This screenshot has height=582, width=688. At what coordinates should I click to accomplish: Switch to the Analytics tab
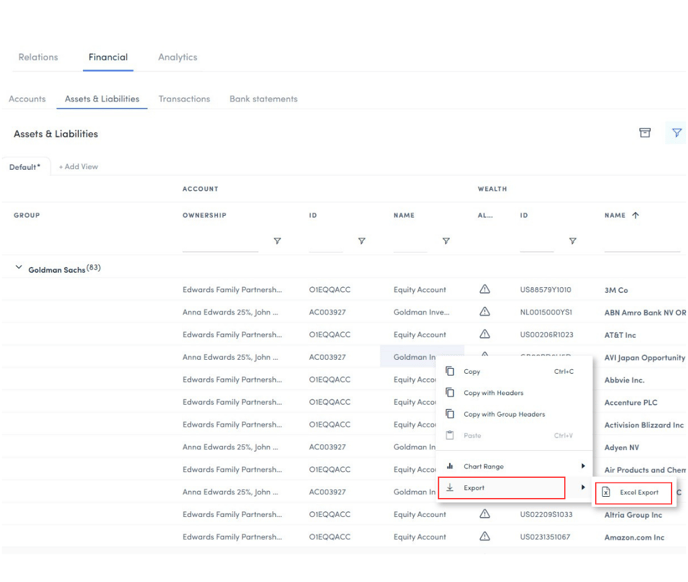tap(177, 57)
